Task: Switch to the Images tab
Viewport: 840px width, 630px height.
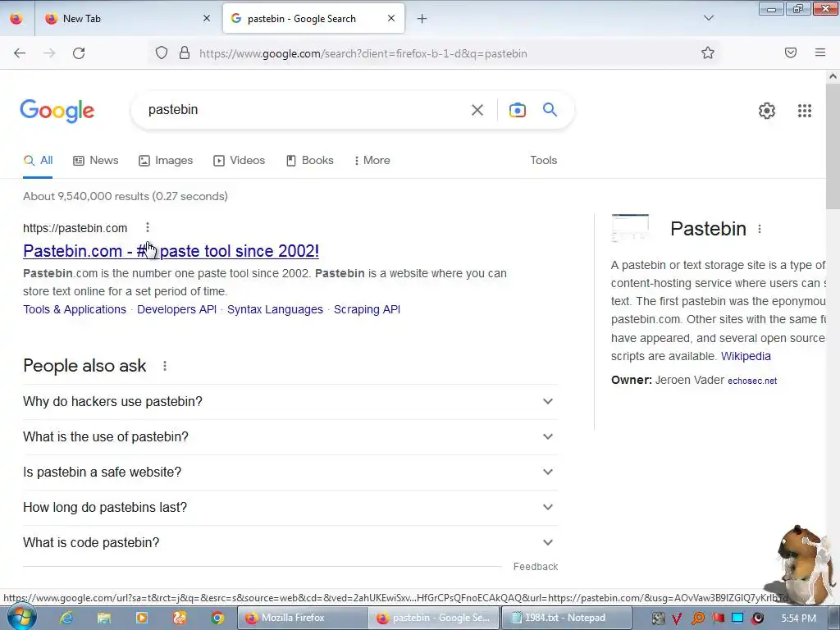Action: point(166,160)
